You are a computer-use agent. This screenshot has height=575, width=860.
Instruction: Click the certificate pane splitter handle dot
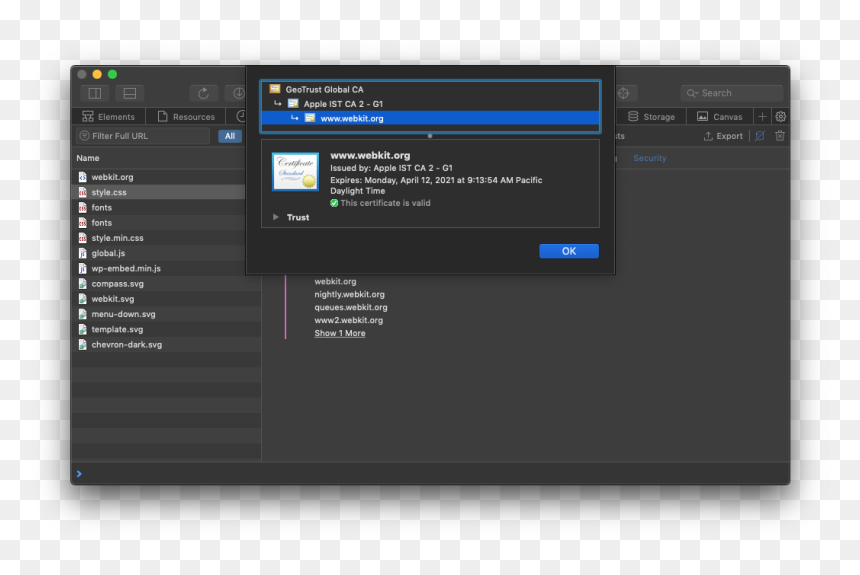click(430, 136)
